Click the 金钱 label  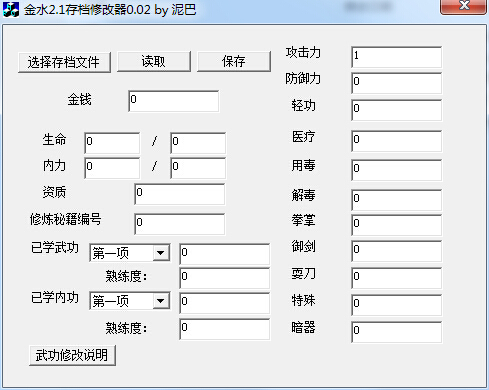coord(79,100)
